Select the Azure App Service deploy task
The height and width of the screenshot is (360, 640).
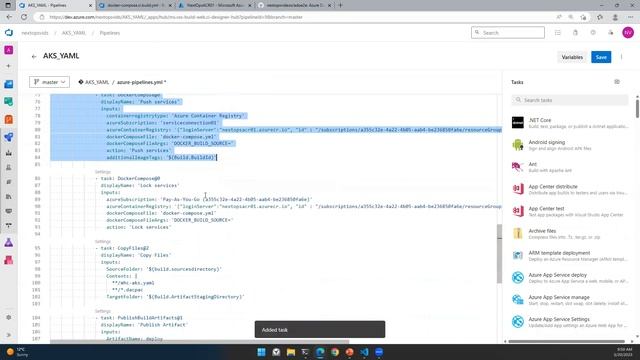(x=570, y=278)
